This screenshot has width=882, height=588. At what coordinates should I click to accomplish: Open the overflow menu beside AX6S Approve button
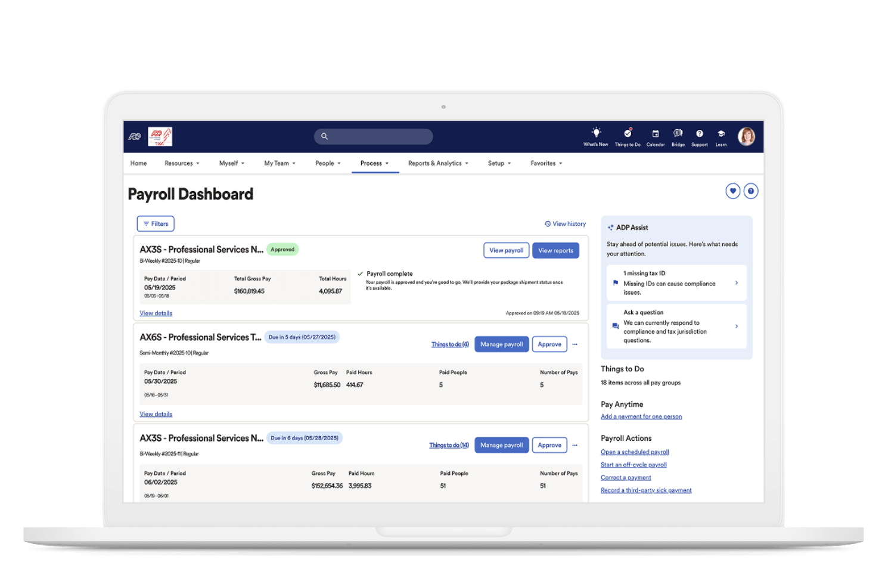tap(574, 344)
